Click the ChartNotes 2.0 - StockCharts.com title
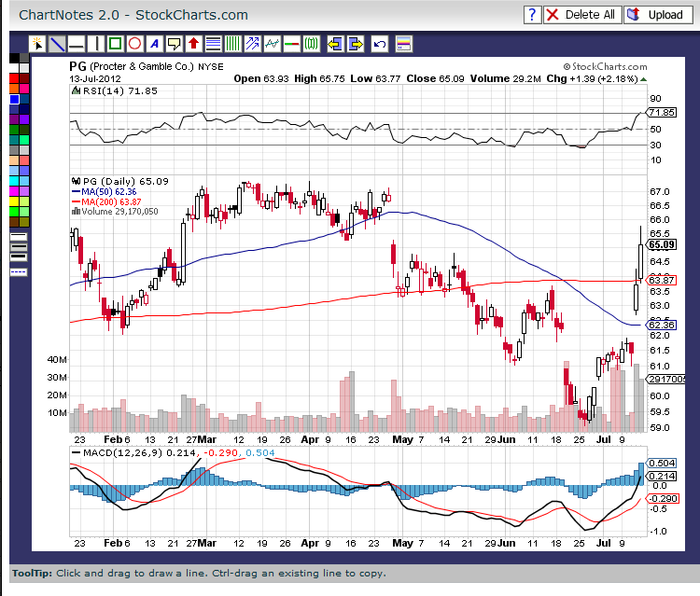This screenshot has width=700, height=596. click(133, 15)
